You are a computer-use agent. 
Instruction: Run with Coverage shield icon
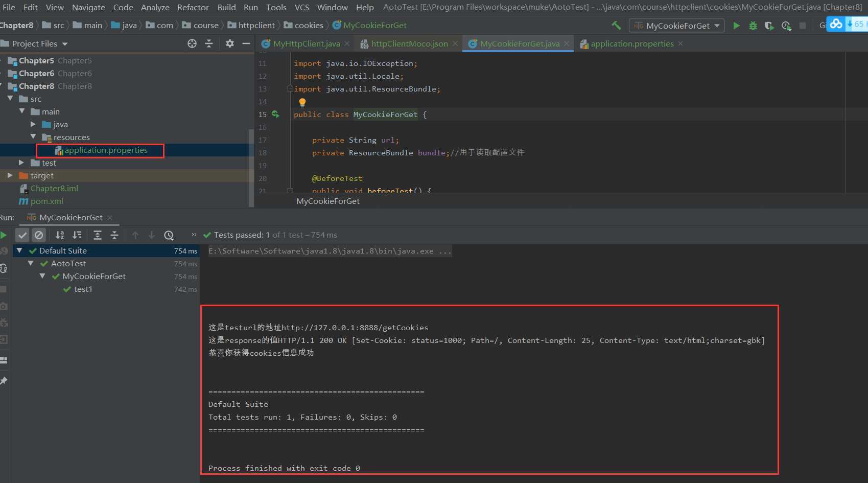point(769,26)
